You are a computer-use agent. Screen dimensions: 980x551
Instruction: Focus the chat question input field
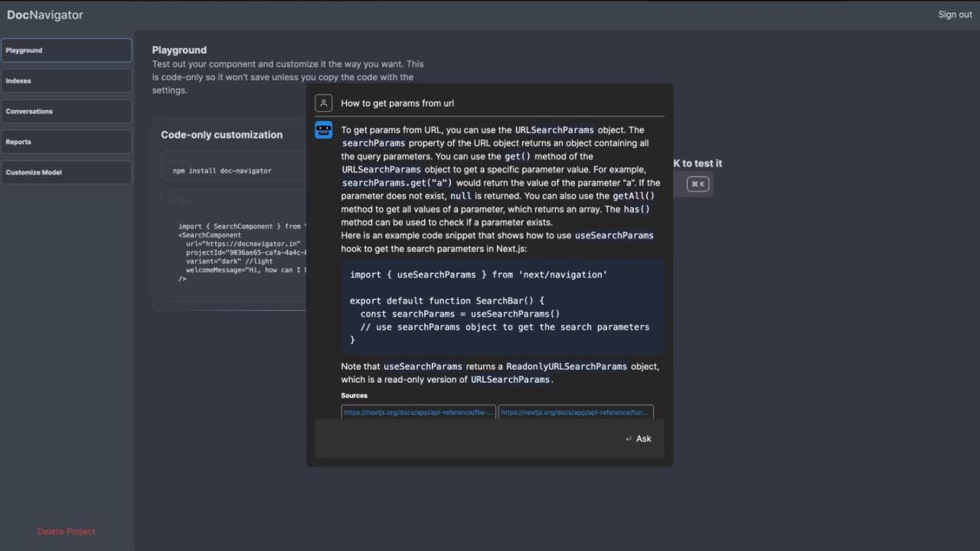pyautogui.click(x=467, y=439)
